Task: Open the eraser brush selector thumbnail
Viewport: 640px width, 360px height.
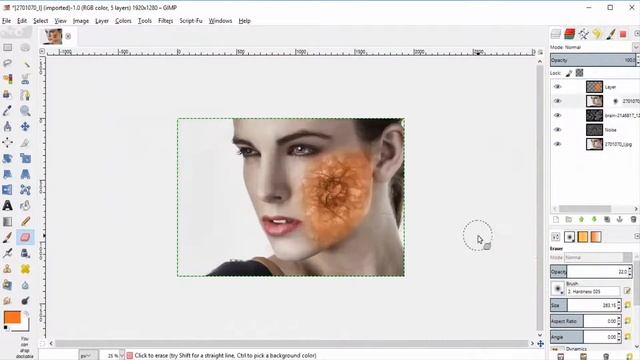Action: (558, 289)
